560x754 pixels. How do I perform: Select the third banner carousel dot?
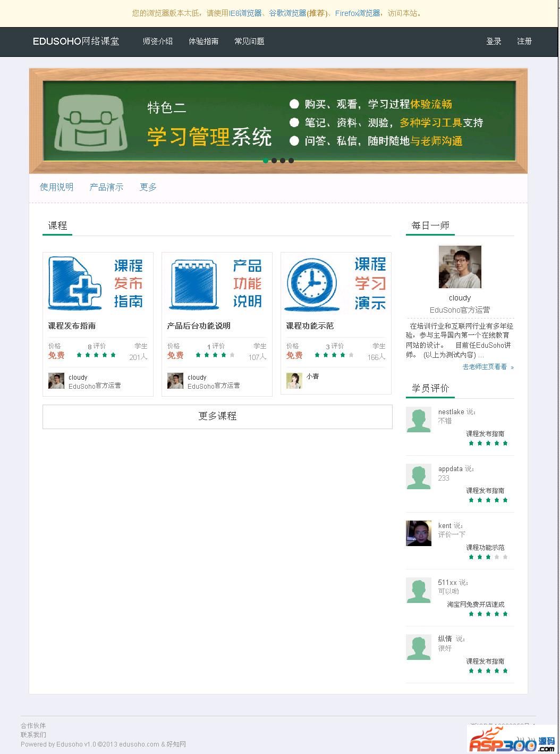click(x=283, y=161)
